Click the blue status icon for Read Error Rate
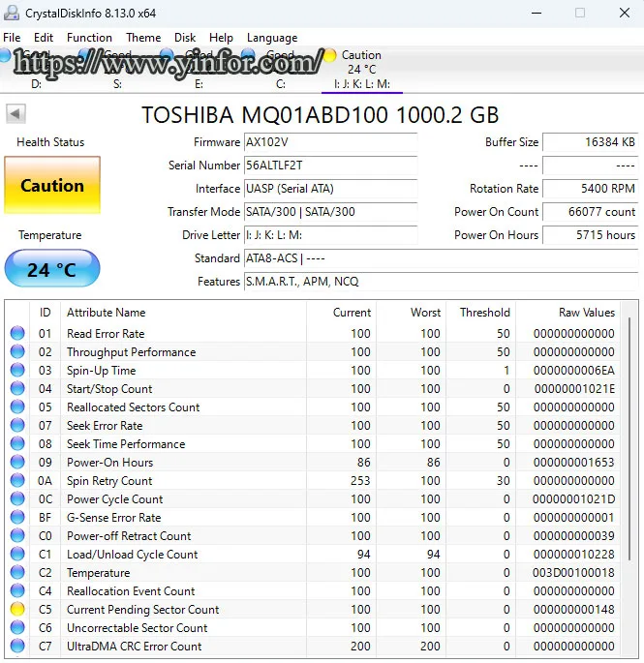 tap(17, 333)
